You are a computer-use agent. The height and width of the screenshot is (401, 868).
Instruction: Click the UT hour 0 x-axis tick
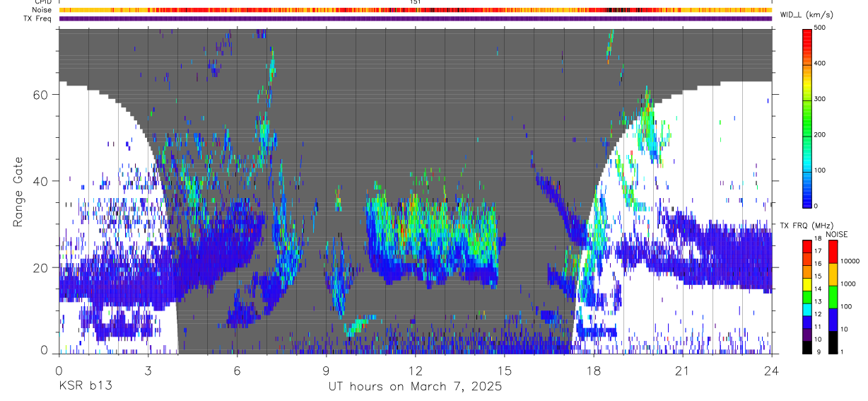[59, 369]
